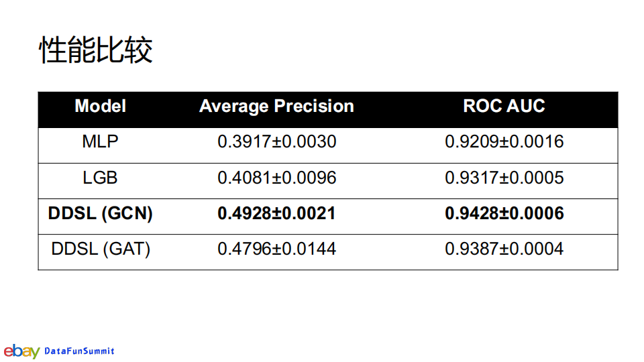This screenshot has width=644, height=362.
Task: Click the yellow 'y' in the eBay logo
Action: tap(34, 353)
